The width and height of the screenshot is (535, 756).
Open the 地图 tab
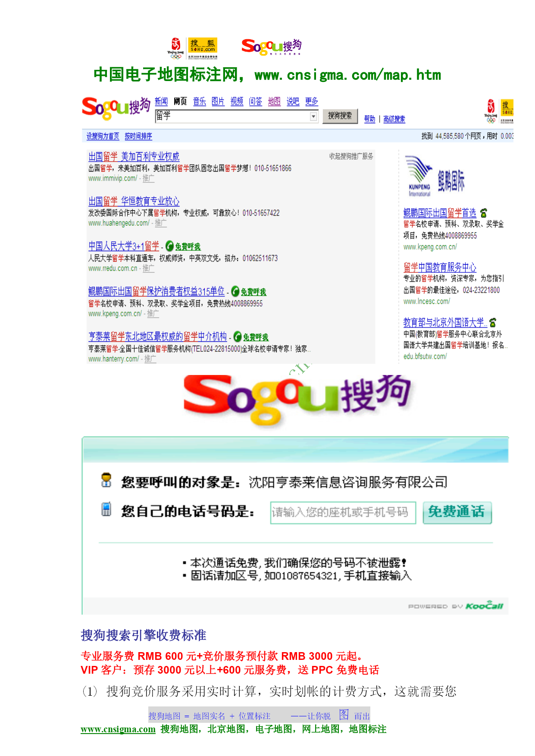click(274, 101)
